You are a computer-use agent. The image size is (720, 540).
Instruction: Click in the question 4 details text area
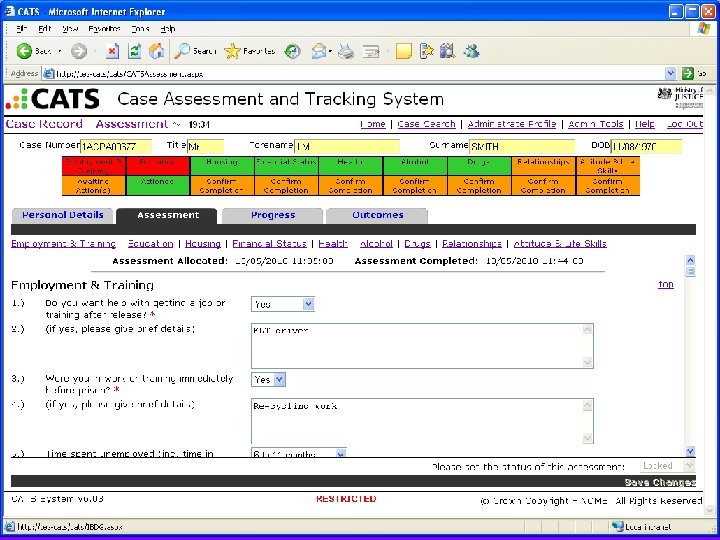click(x=422, y=421)
